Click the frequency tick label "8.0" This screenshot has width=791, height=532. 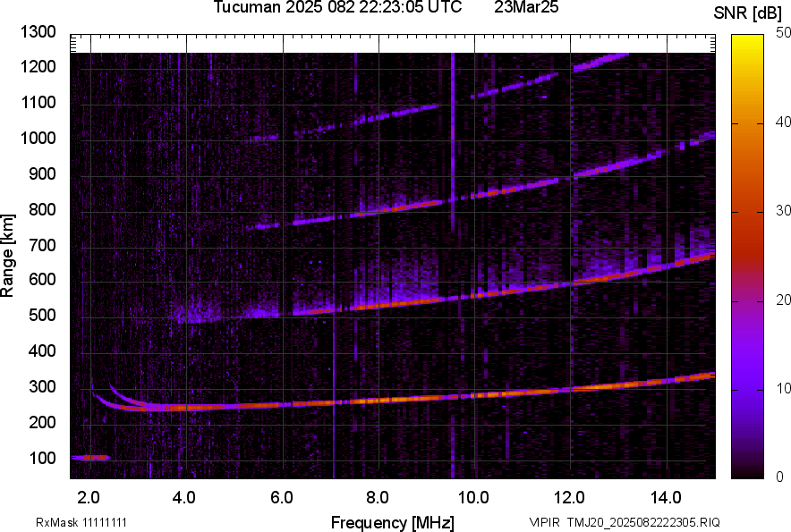click(x=378, y=498)
